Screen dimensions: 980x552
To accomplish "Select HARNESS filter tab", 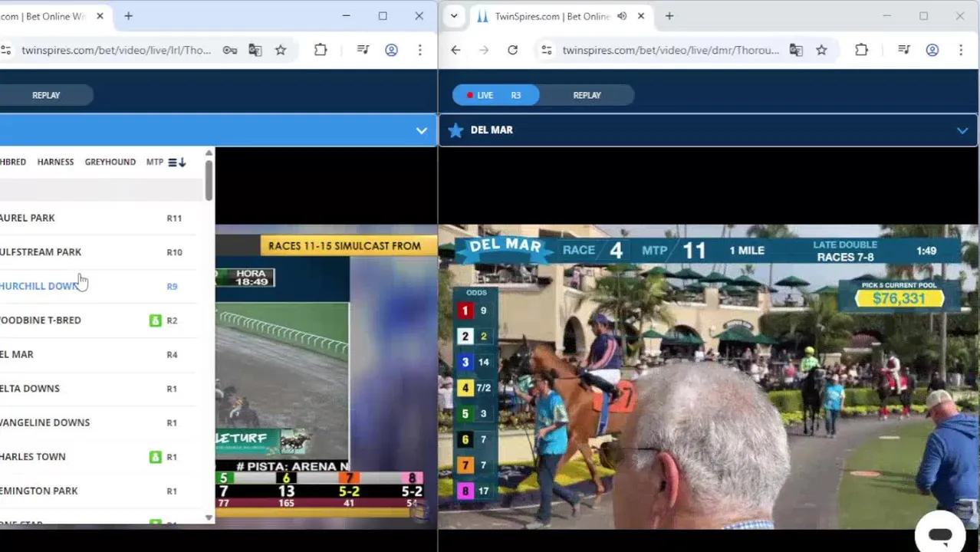I will coord(55,162).
